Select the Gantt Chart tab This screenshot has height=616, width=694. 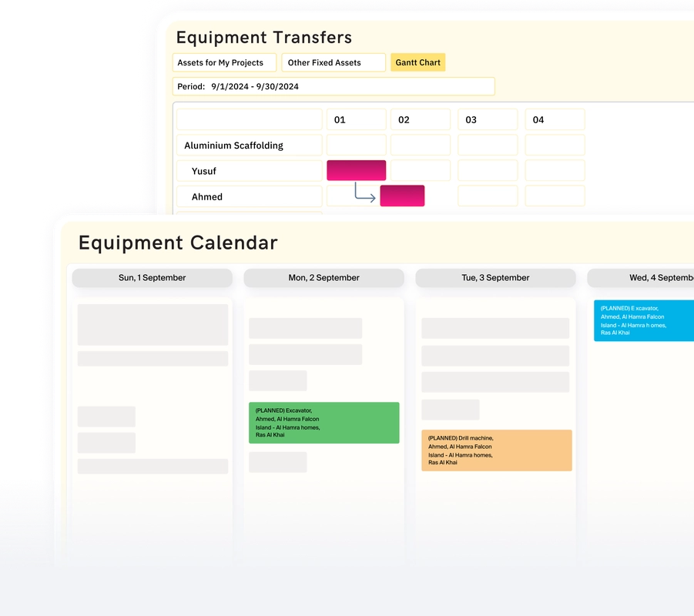pyautogui.click(x=417, y=62)
